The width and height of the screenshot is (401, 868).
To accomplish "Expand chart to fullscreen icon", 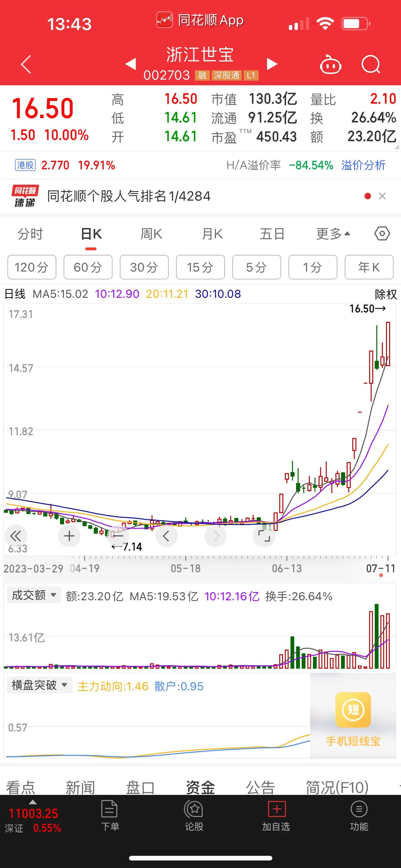I will click(264, 536).
